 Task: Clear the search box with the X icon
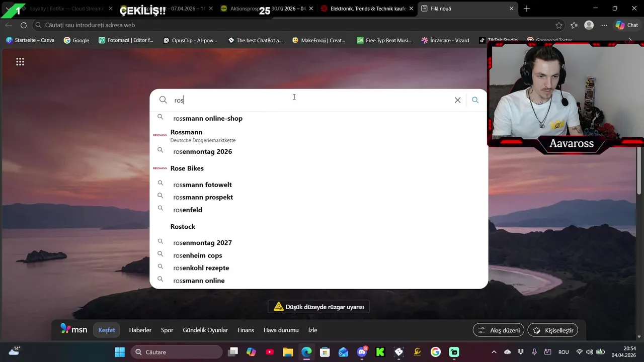[x=457, y=100]
